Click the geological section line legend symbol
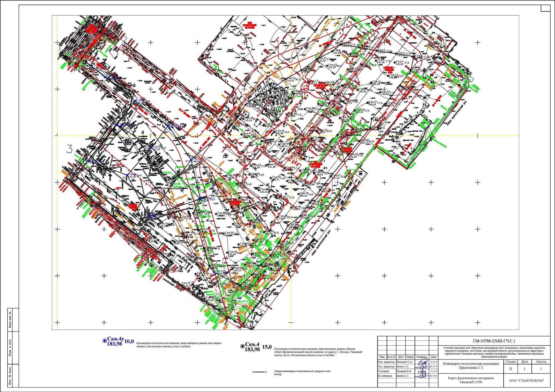The height and width of the screenshot is (392, 555). click(x=259, y=372)
